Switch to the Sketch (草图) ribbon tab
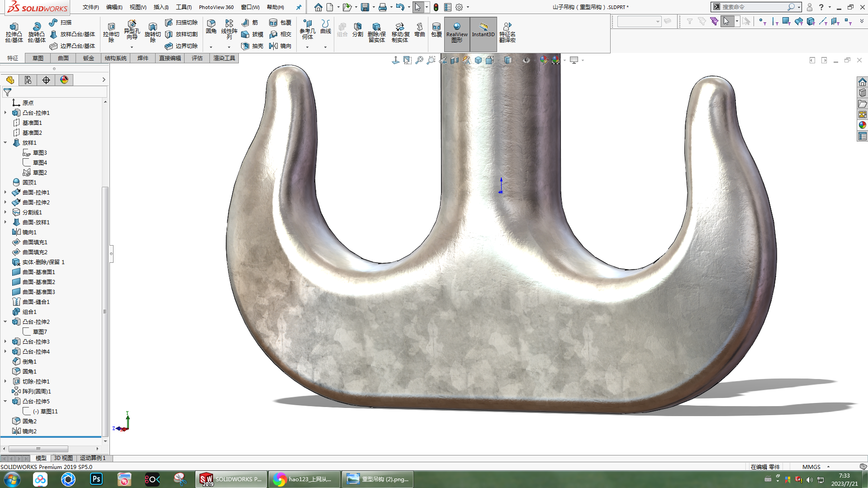 [x=38, y=58]
